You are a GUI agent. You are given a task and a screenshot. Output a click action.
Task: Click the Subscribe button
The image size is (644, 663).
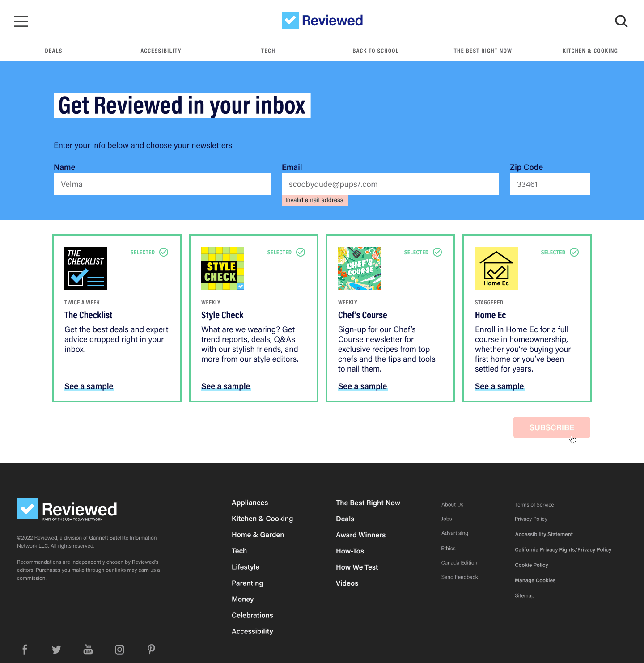click(552, 427)
